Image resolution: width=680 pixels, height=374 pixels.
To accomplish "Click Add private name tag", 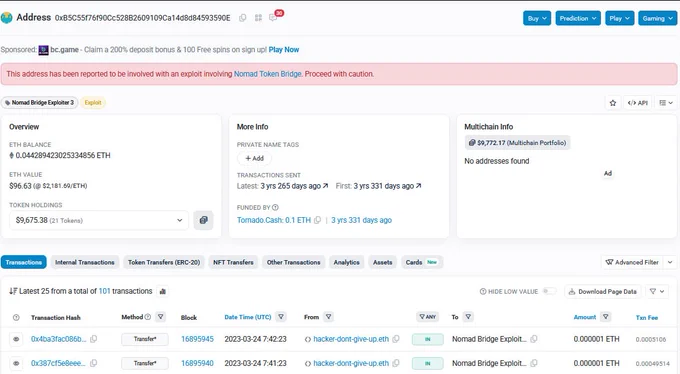I will [255, 158].
